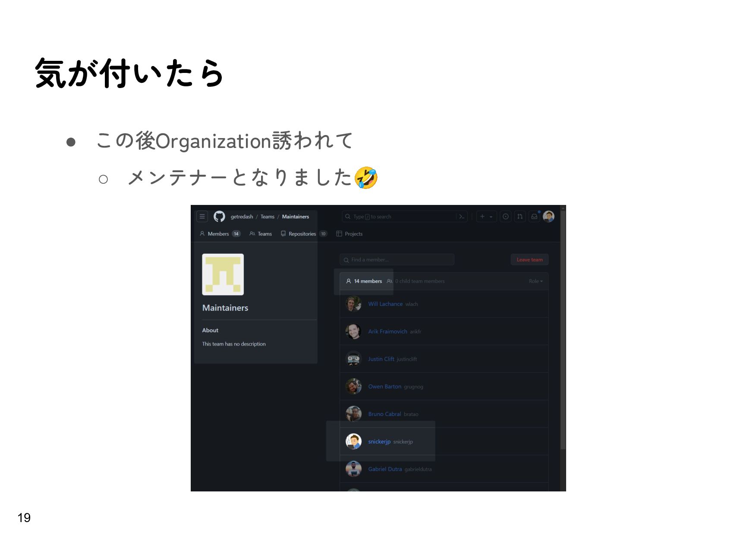Focus the Find a member field

397,260
